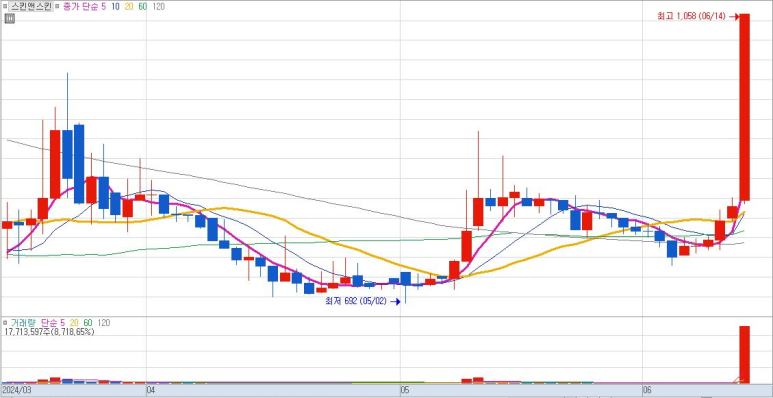Screen dimensions: 773x398
Task: Click the 최고 1,058 (06/14) high marker
Action: [691, 16]
